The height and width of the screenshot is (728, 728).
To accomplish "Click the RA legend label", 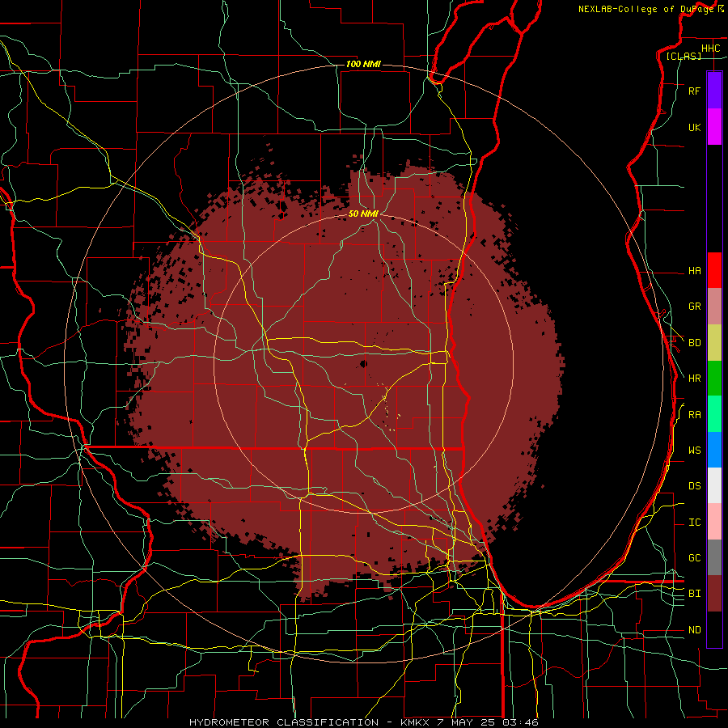I will click(x=694, y=415).
